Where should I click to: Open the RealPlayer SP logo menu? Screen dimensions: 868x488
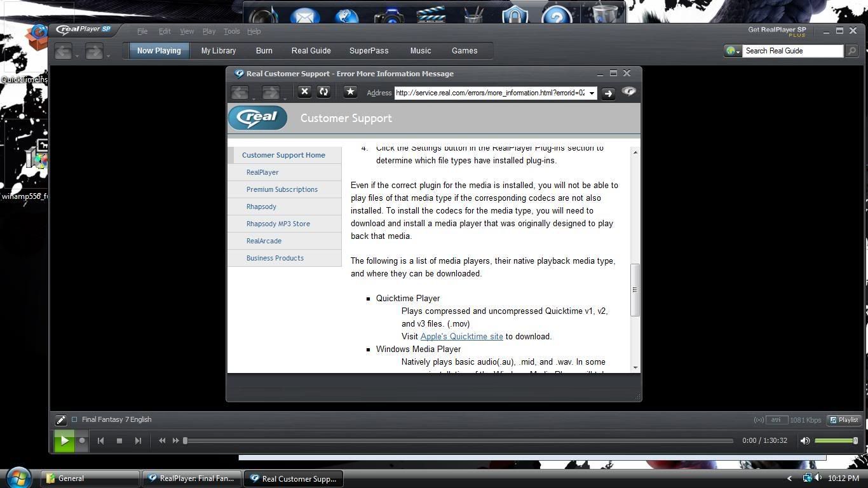point(84,30)
